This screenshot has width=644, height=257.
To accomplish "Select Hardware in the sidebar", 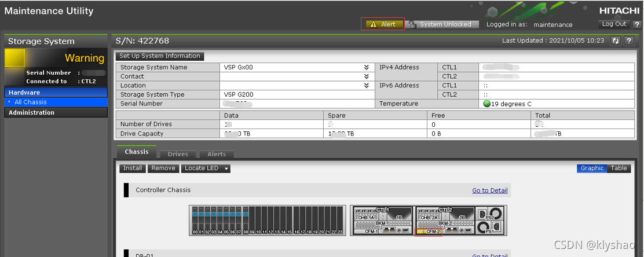I will [x=56, y=93].
